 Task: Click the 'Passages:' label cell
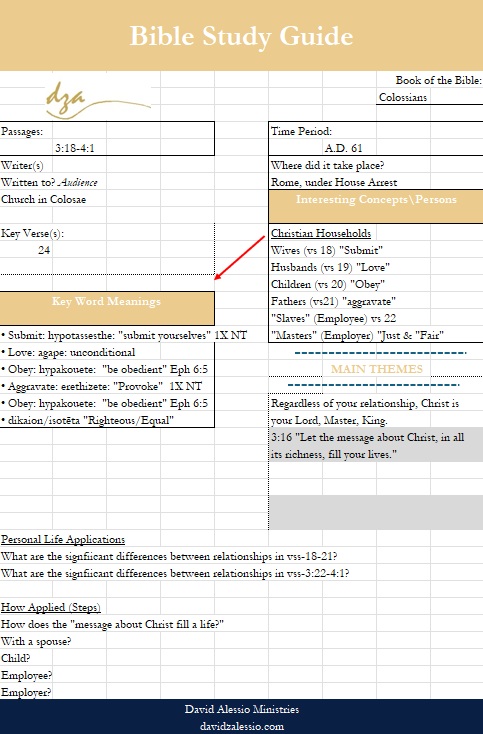coord(22,132)
